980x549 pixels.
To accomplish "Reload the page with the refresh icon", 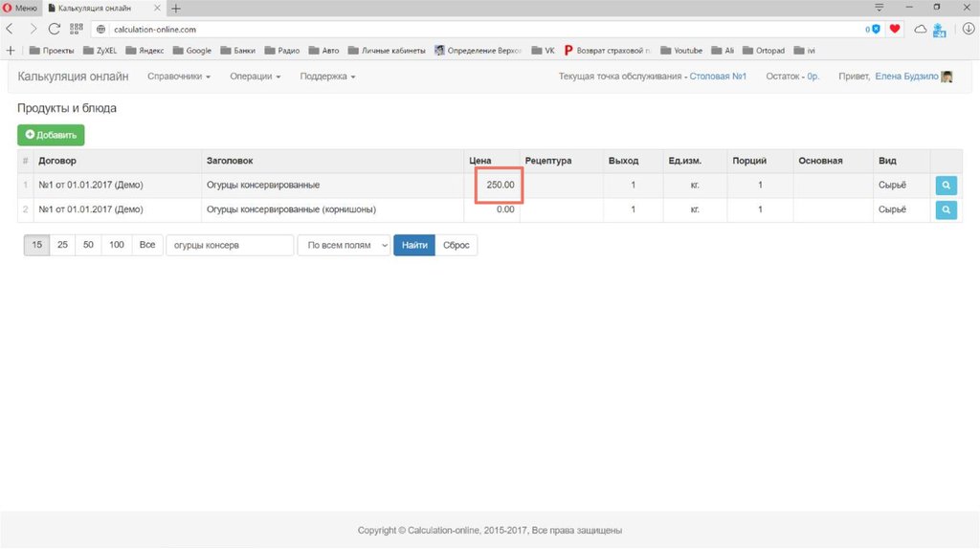I will [x=54, y=29].
